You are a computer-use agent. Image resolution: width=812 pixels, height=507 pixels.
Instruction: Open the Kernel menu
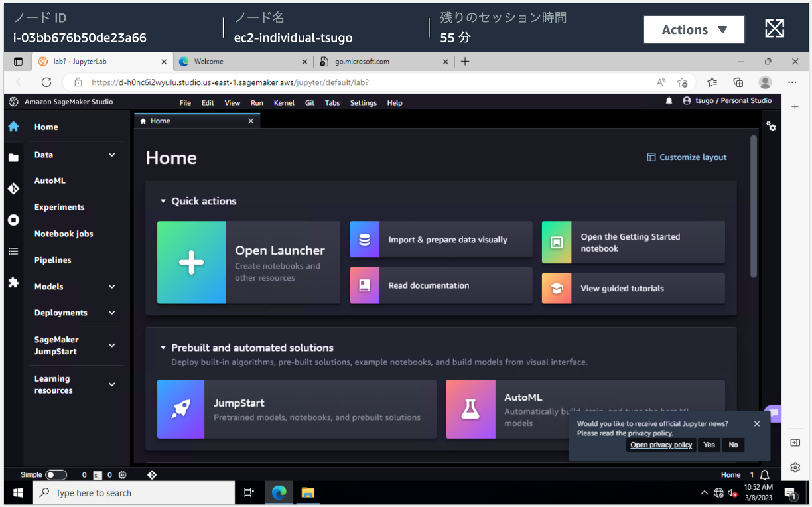pyautogui.click(x=284, y=102)
